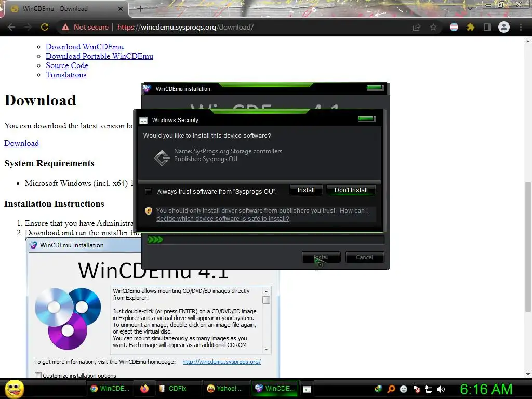Click the page vertical scrollbar thumb

[x=528, y=247]
